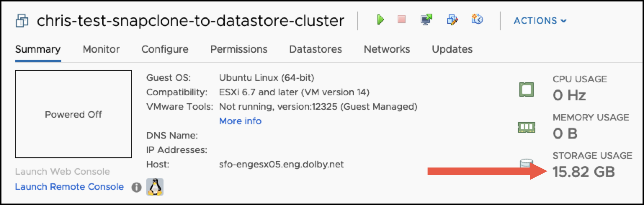Viewport: 644px width, 205px height.
Task: Click the VM icon beside the name
Action: click(22, 21)
